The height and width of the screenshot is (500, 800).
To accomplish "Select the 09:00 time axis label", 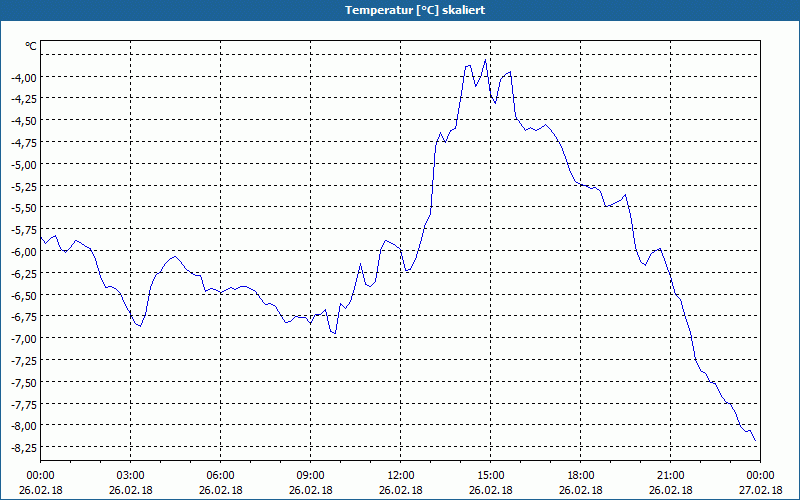I will click(311, 476).
